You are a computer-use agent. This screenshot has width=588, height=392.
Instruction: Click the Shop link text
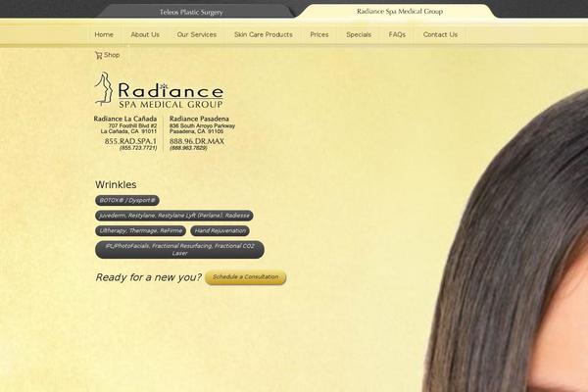pos(112,55)
